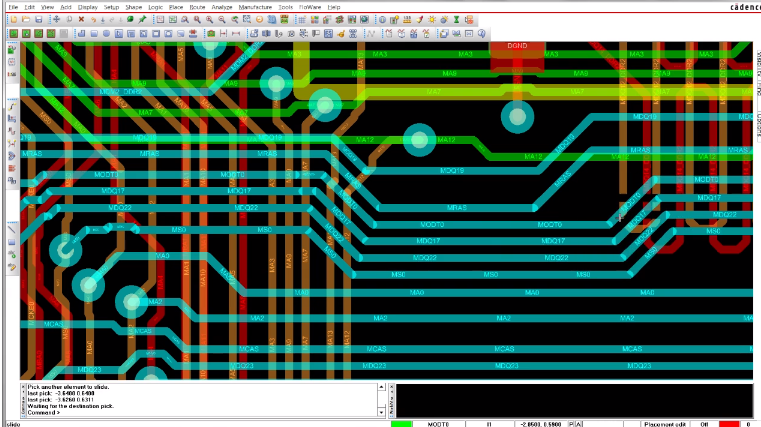Click the Zoom Out magnifier icon
The width and height of the screenshot is (761, 427).
(x=222, y=19)
